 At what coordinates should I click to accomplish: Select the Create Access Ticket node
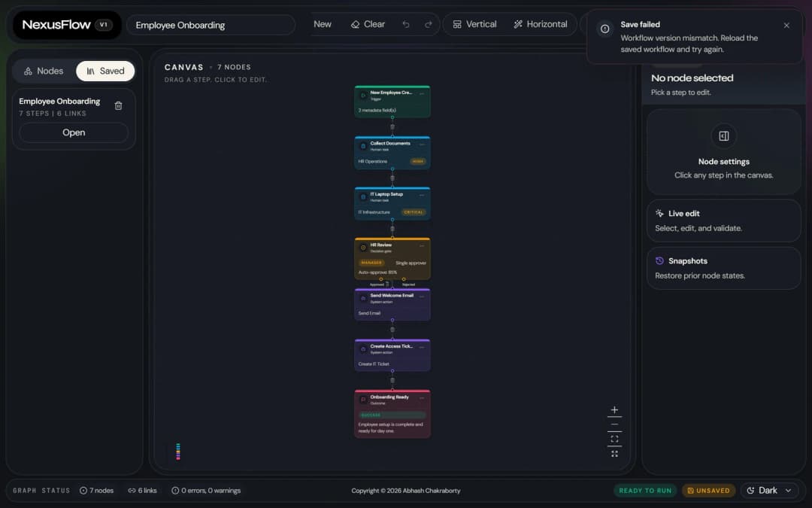(392, 355)
